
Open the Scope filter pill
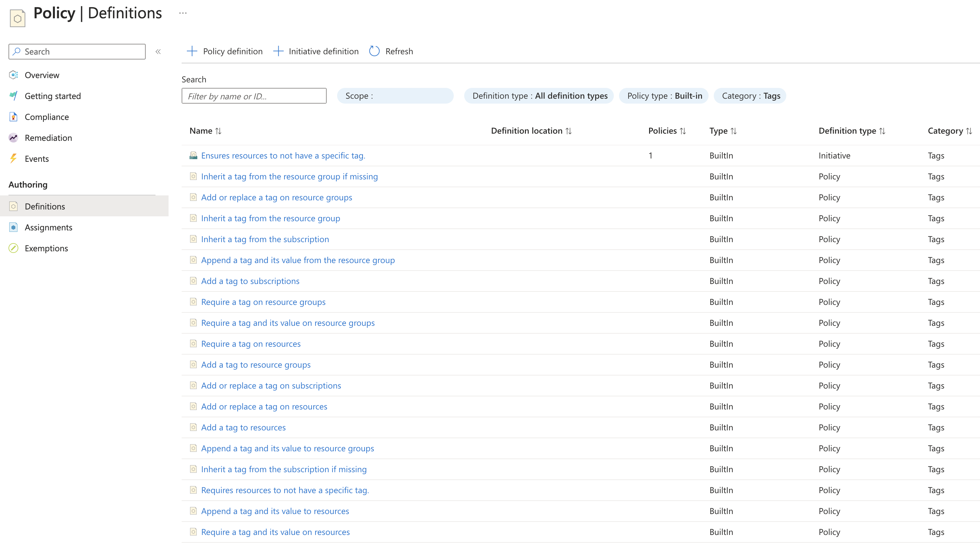[395, 96]
